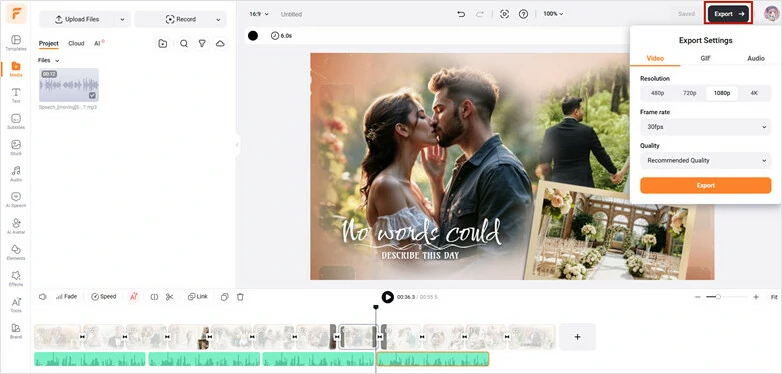782x374 pixels.
Task: Expand the Upload Files dropdown arrow
Action: pos(123,19)
